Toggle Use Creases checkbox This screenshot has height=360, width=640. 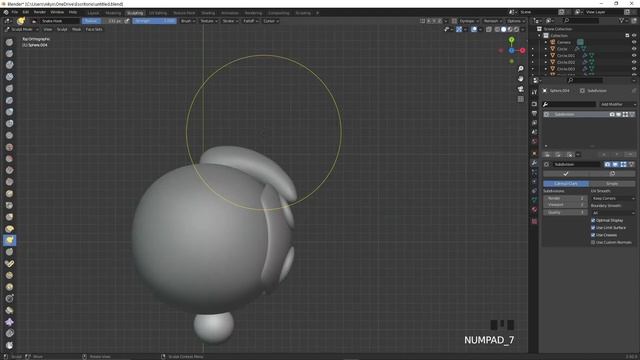click(x=593, y=235)
